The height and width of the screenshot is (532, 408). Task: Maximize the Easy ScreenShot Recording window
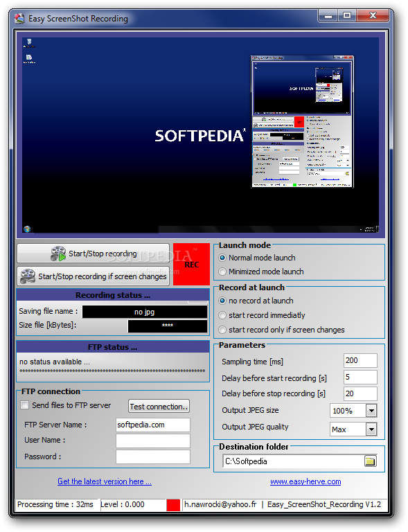click(347, 16)
